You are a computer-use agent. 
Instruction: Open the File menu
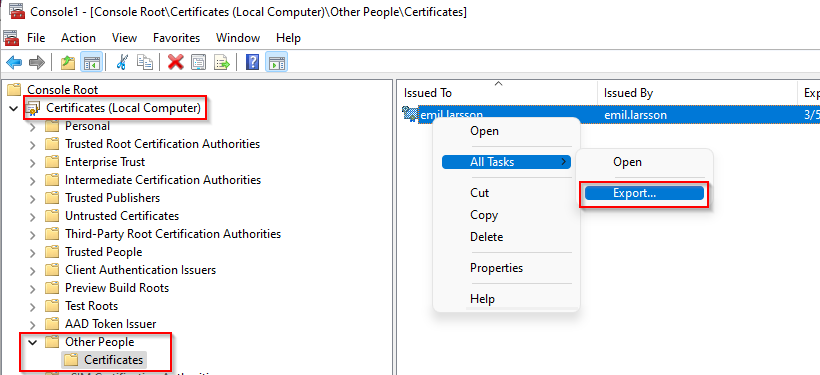point(36,38)
